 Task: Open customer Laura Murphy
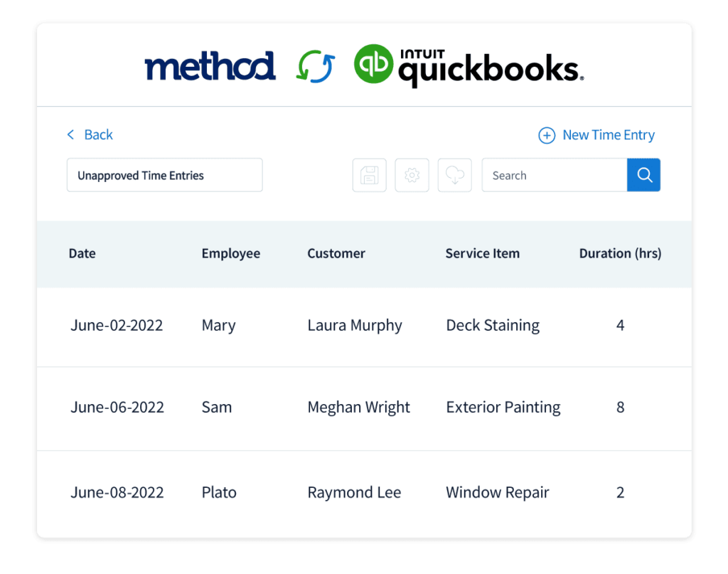(355, 326)
